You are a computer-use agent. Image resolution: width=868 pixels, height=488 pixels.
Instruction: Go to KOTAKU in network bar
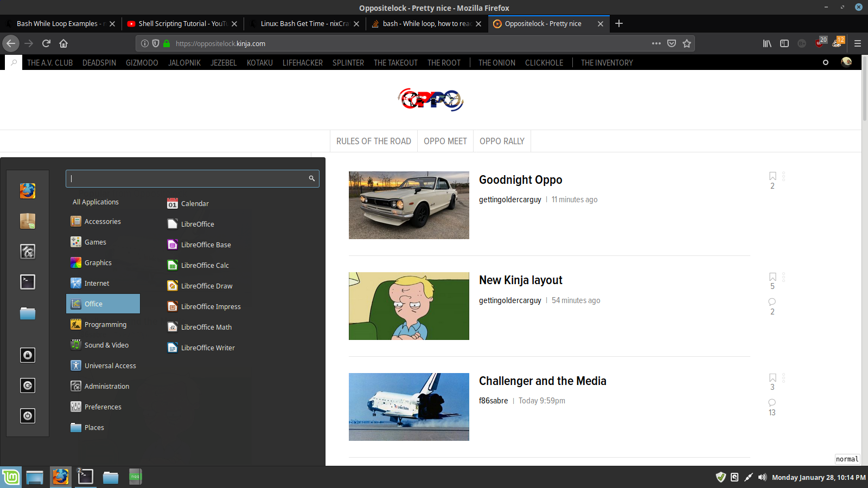260,63
